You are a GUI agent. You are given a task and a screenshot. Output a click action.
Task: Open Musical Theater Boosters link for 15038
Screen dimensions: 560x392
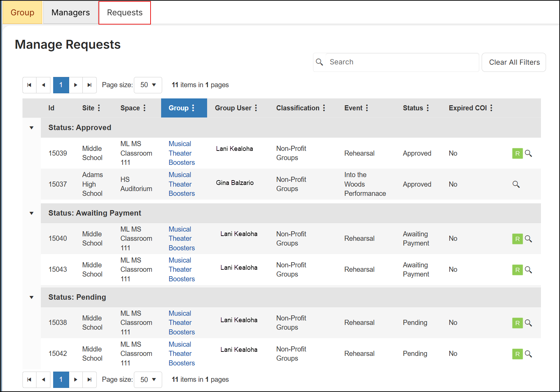182,323
